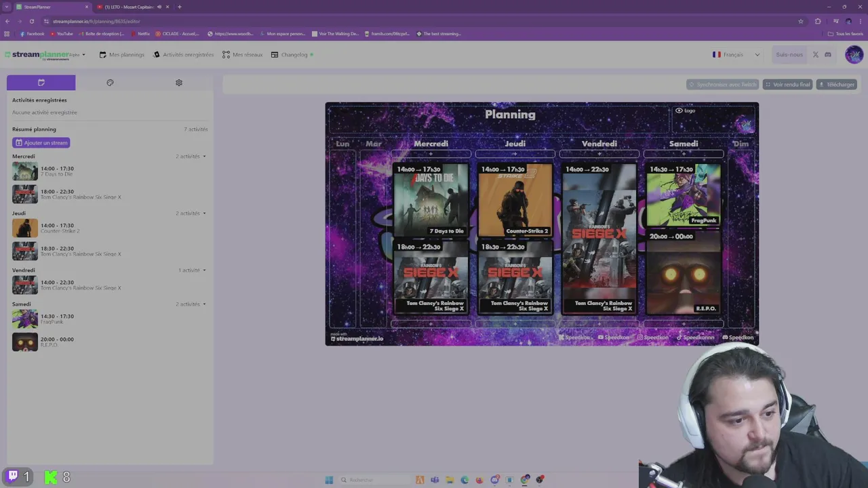Open the user profile avatar
Screen dimensions: 868x488
click(x=854, y=55)
